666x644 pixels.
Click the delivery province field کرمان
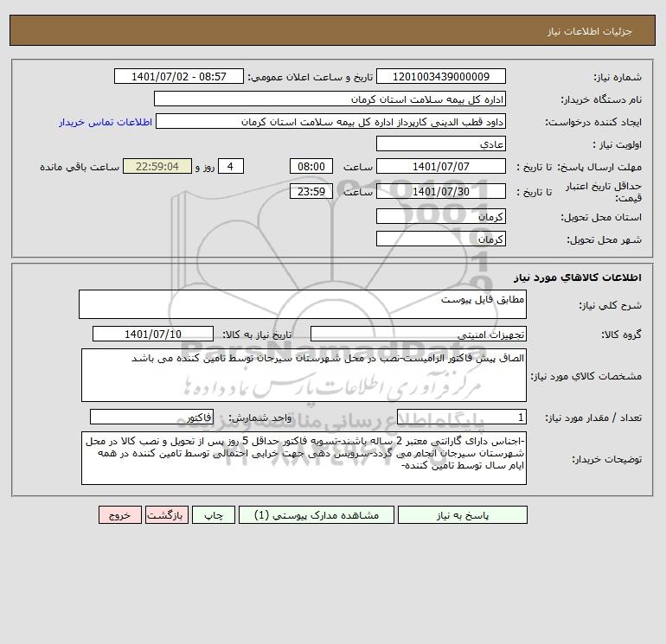pos(441,216)
